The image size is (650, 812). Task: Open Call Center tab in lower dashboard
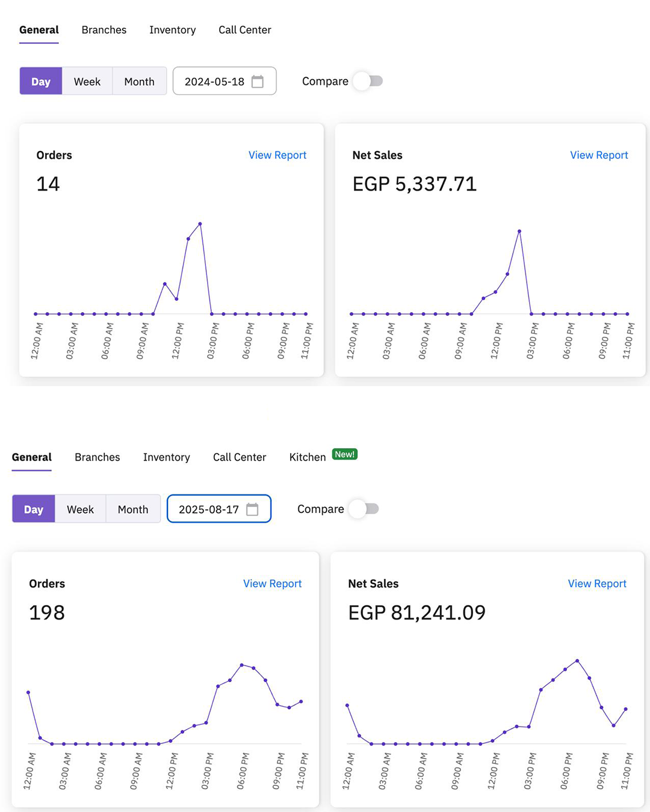click(240, 457)
